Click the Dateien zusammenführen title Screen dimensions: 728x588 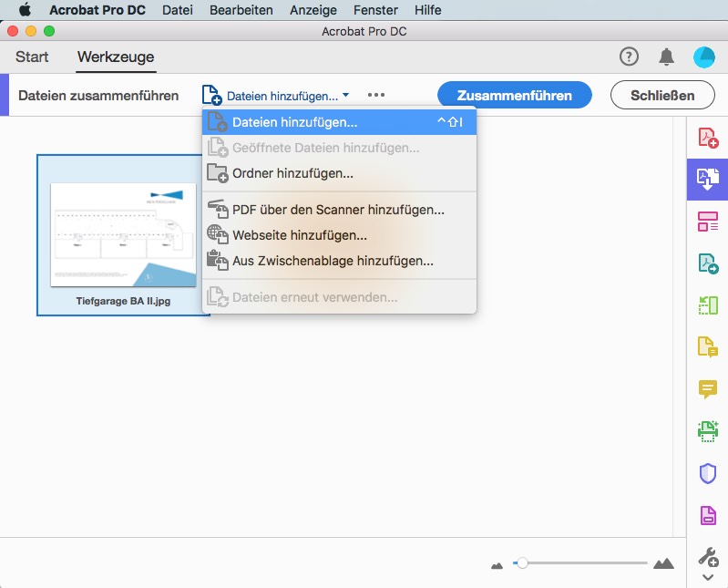pyautogui.click(x=98, y=96)
